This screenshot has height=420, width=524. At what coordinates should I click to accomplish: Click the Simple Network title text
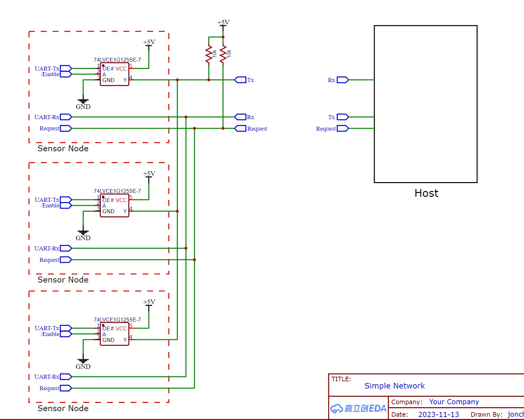[394, 386]
